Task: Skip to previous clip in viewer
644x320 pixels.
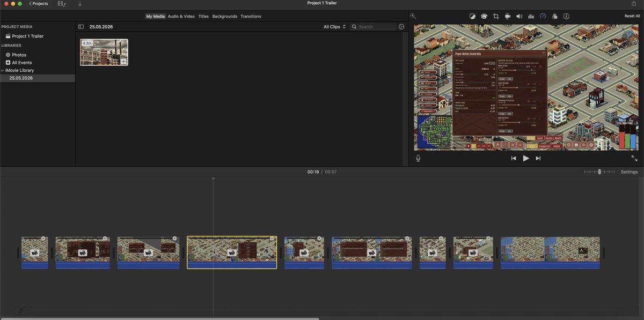Action: [x=514, y=158]
